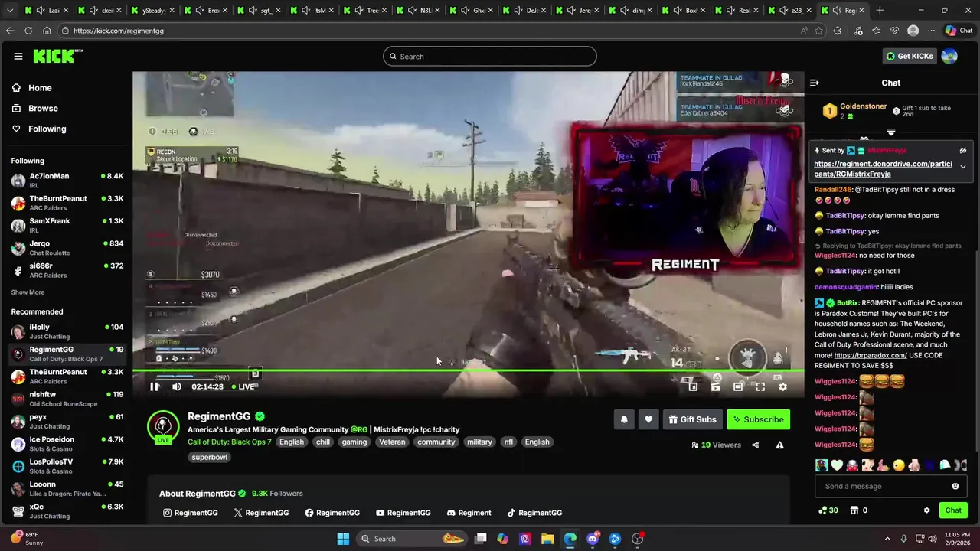The image size is (980, 551).
Task: Open a new browser tab
Action: (x=880, y=11)
